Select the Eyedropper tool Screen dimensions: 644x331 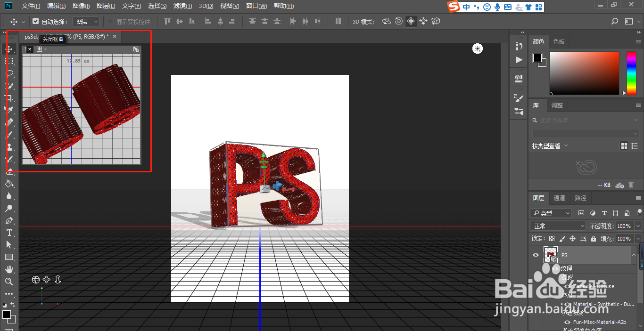pyautogui.click(x=9, y=110)
